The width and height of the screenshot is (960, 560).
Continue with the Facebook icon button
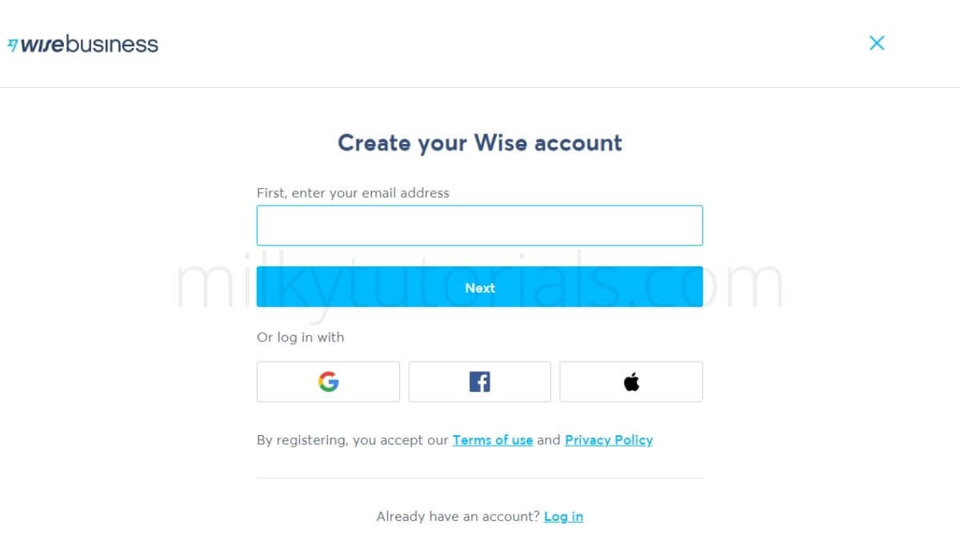(479, 382)
